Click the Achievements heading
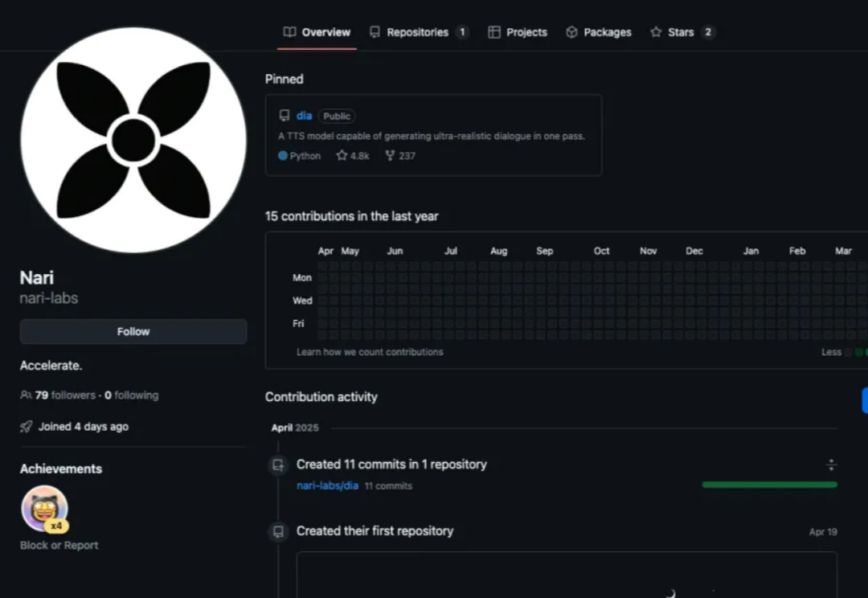This screenshot has width=868, height=598. [61, 469]
